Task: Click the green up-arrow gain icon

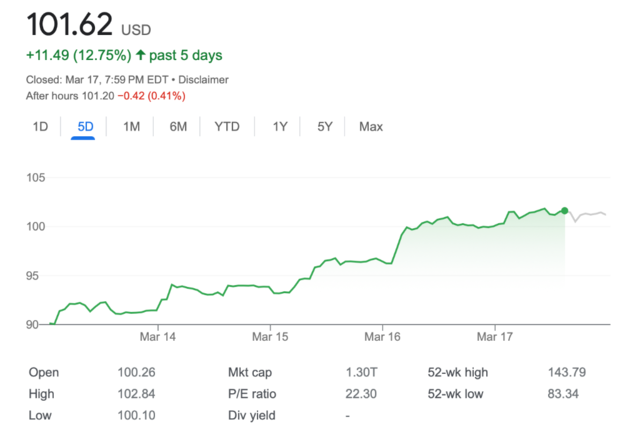Action: click(138, 54)
